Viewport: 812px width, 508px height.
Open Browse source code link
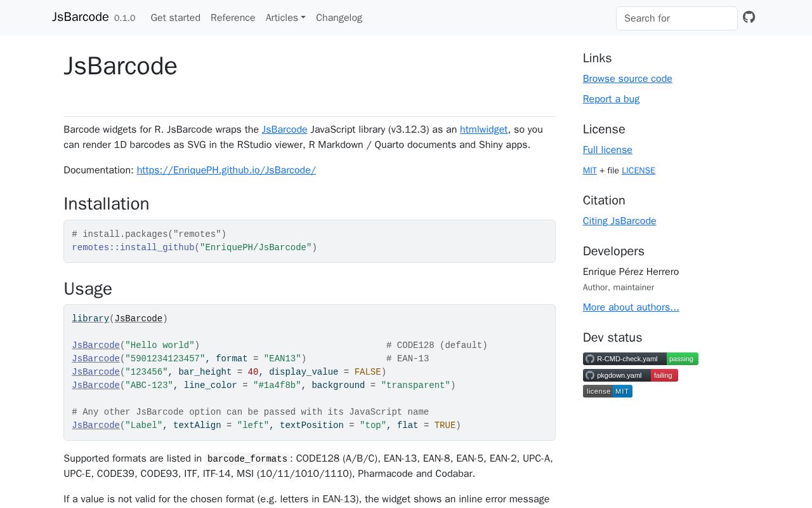tap(627, 79)
